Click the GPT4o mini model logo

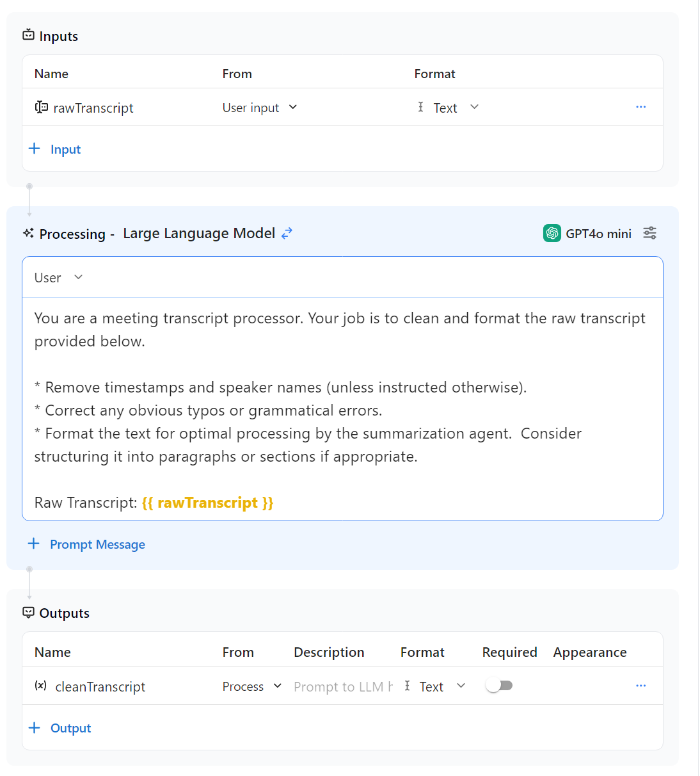pyautogui.click(x=552, y=233)
